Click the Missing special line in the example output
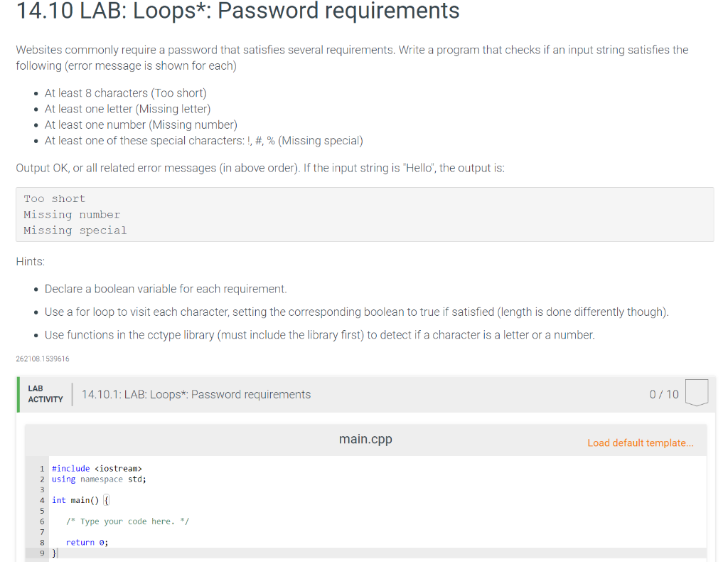This screenshot has height=562, width=728. tap(75, 230)
